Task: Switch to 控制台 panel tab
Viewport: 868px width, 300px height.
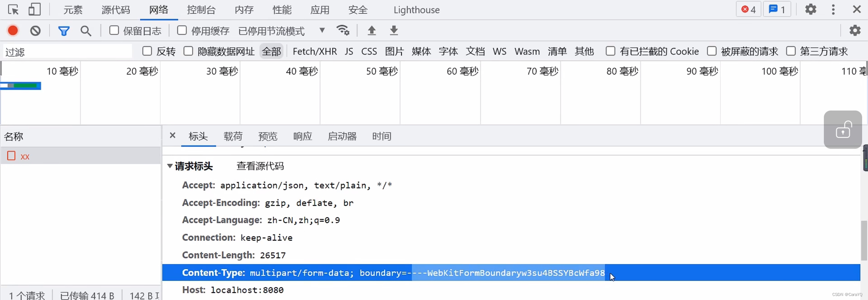Action: 201,10
